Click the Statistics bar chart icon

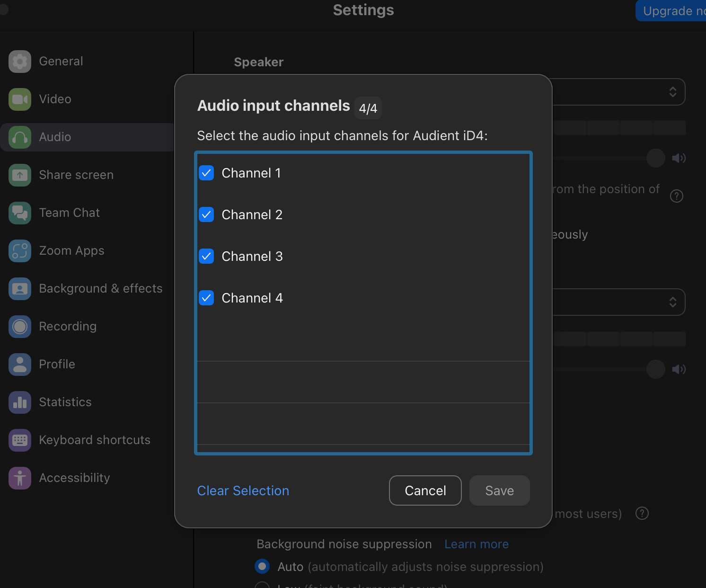[x=20, y=402]
